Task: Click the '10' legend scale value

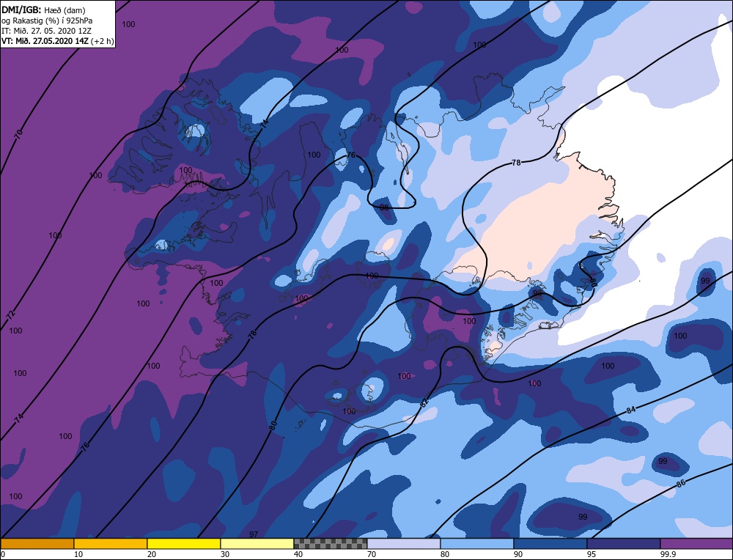Action: (78, 554)
